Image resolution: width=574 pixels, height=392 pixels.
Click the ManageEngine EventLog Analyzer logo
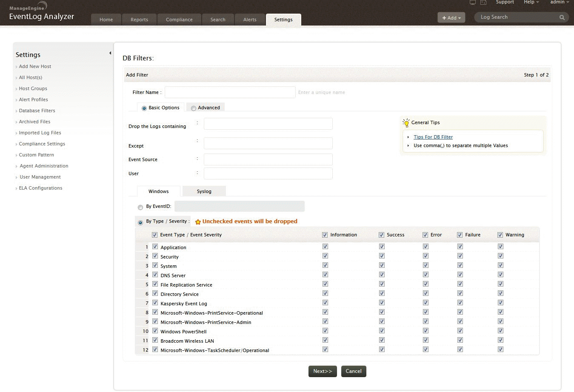41,13
